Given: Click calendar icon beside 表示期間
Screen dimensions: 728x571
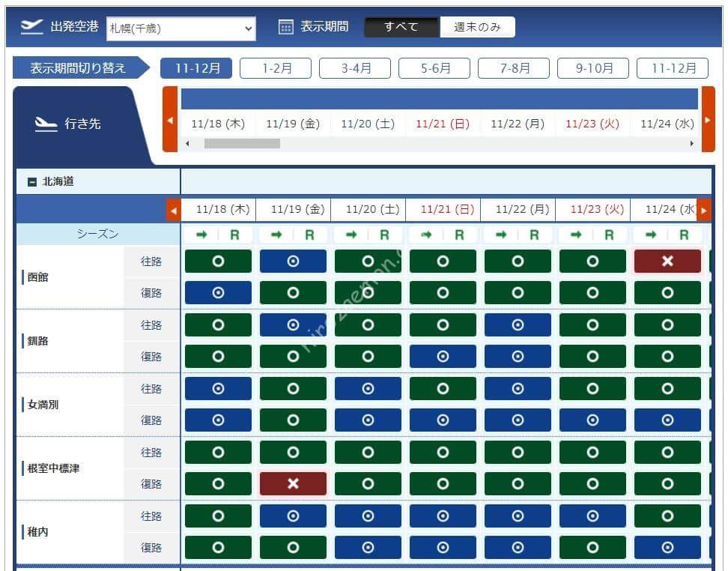Looking at the screenshot, I should point(285,27).
